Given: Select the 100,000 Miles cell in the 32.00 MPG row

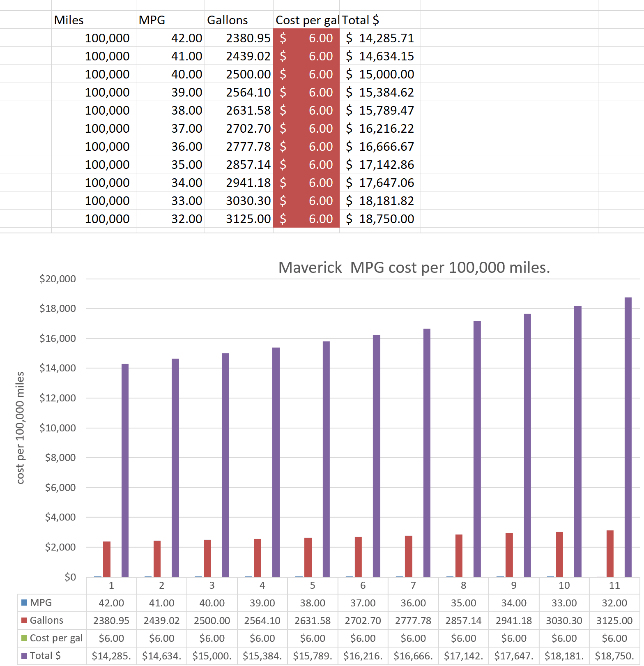Looking at the screenshot, I should (94, 219).
